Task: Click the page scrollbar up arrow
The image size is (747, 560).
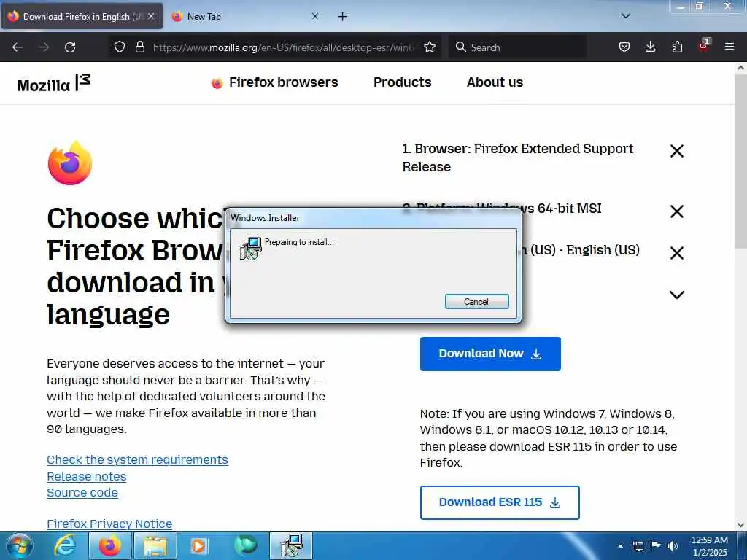Action: point(740,68)
